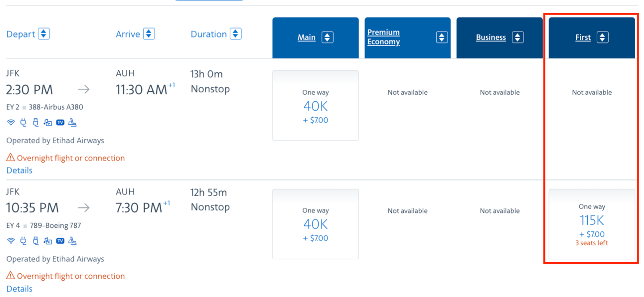Click the 789-Boeing 787 aircraft text
This screenshot has height=297, width=644.
coord(55,226)
